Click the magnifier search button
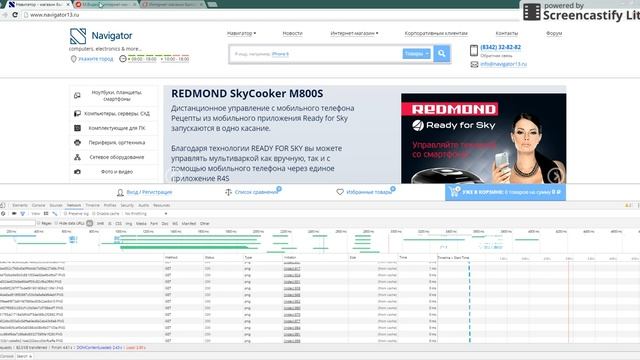The width and height of the screenshot is (640, 360). [x=442, y=53]
